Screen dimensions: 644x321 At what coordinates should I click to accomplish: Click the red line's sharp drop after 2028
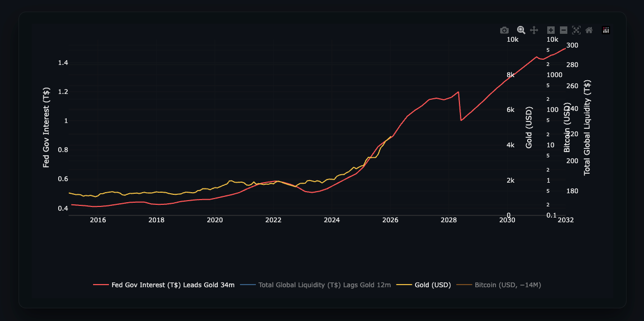[459, 106]
